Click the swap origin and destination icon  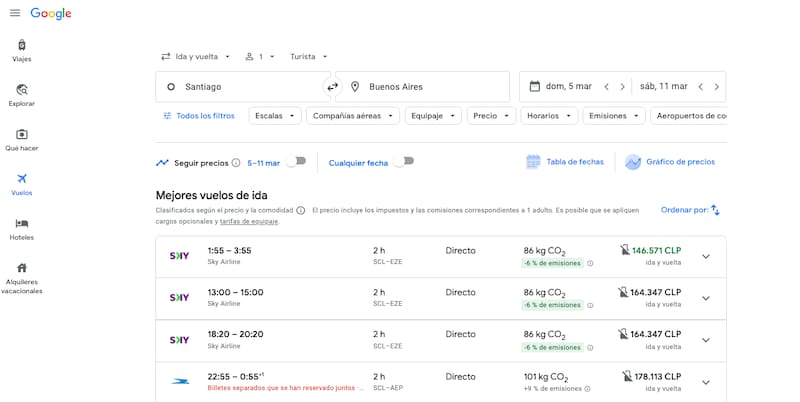click(333, 87)
